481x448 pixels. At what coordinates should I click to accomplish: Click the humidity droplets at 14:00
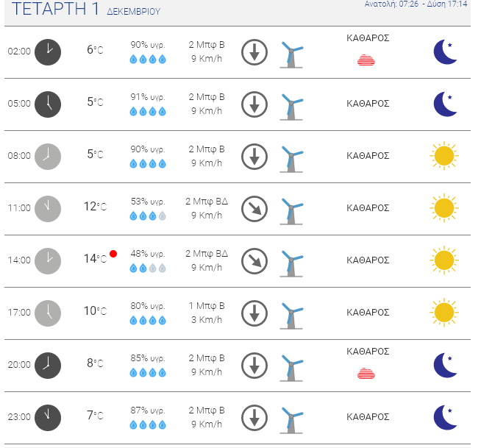coord(148,269)
